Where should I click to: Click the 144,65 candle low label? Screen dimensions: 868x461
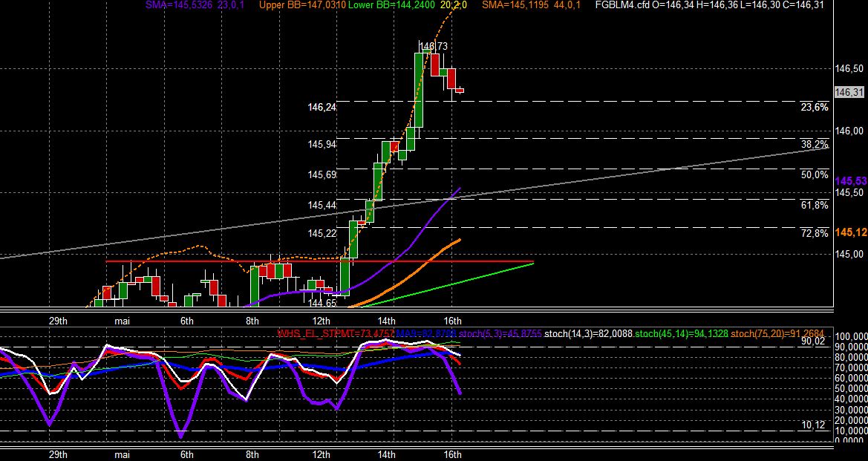tap(322, 303)
